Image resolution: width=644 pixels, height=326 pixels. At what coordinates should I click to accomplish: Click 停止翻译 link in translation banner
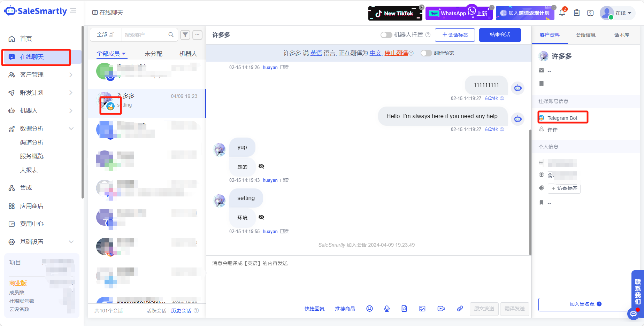[396, 53]
